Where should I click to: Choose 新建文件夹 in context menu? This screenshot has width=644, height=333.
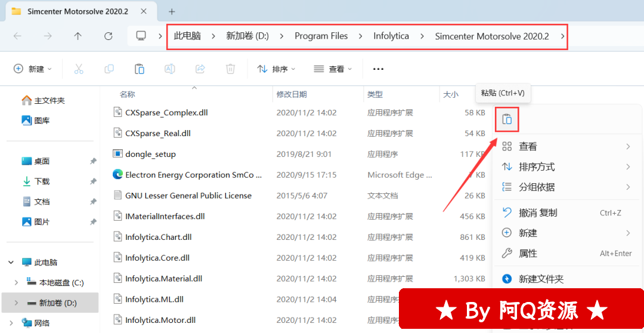pyautogui.click(x=568, y=279)
